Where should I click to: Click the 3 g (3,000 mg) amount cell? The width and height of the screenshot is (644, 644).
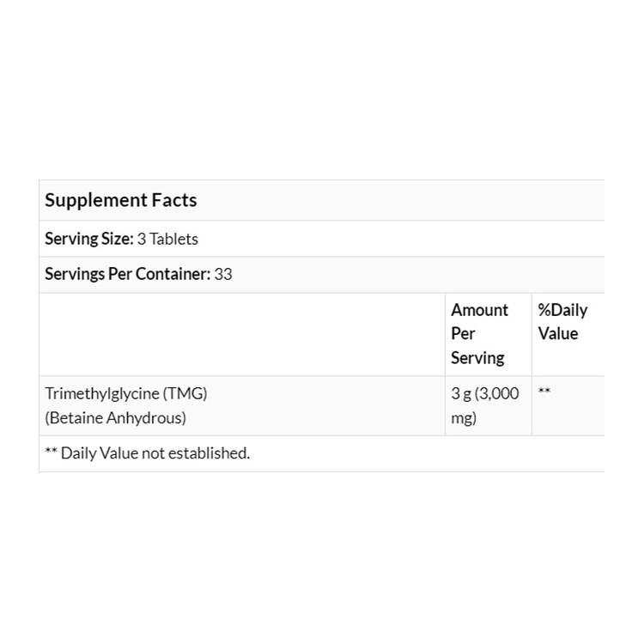click(x=485, y=405)
